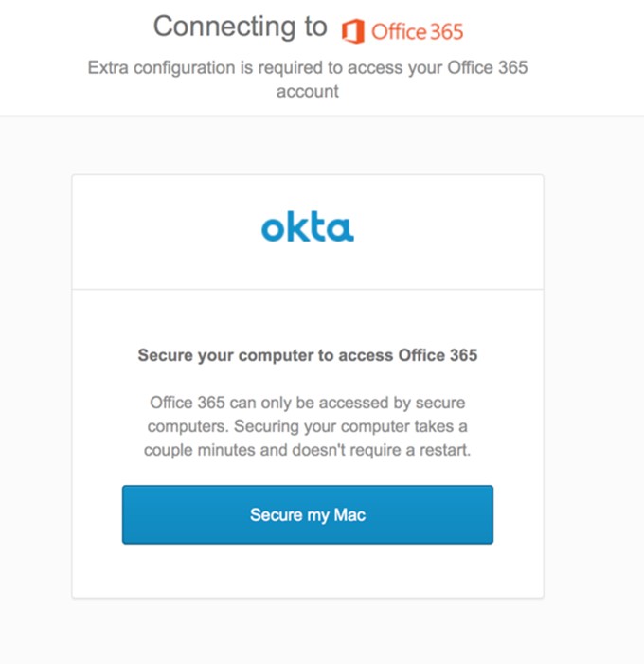
Task: Click gray background below the okta card
Action: tap(307, 631)
